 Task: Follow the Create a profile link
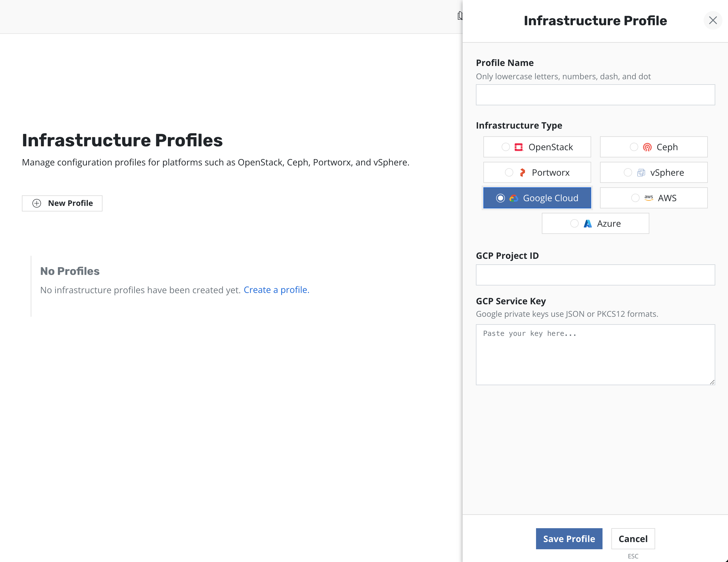[x=276, y=290]
